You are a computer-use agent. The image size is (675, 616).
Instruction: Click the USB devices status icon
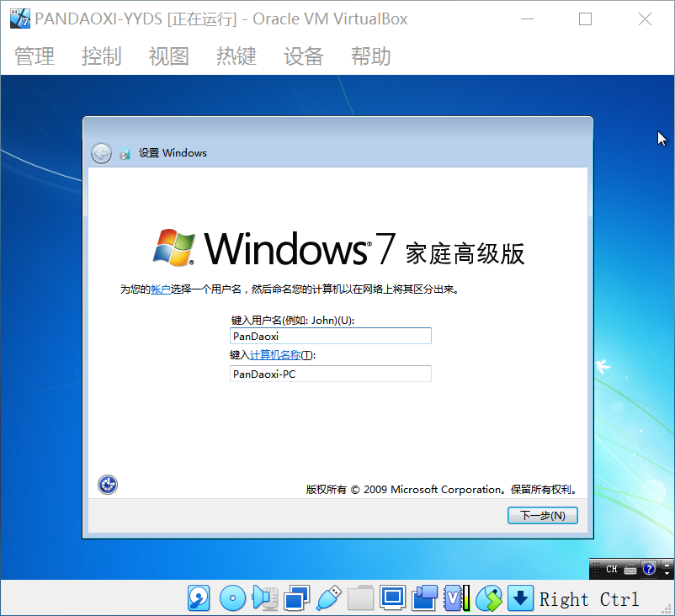click(328, 598)
